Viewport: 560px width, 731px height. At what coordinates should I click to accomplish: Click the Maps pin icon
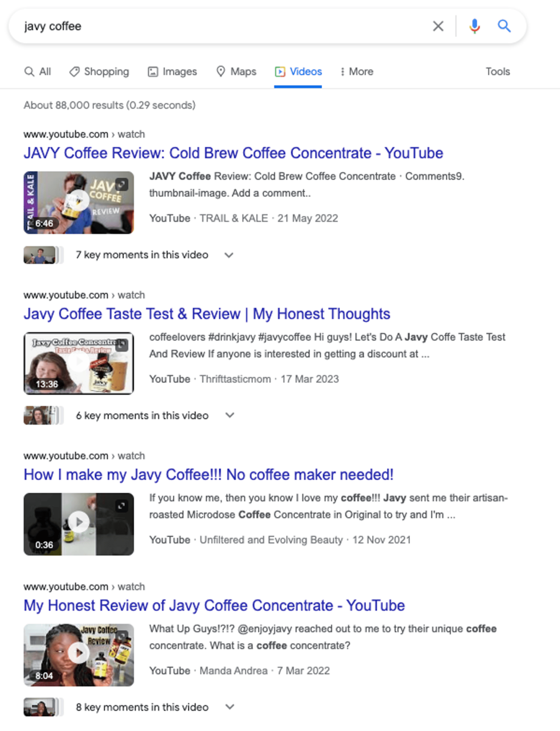click(221, 71)
